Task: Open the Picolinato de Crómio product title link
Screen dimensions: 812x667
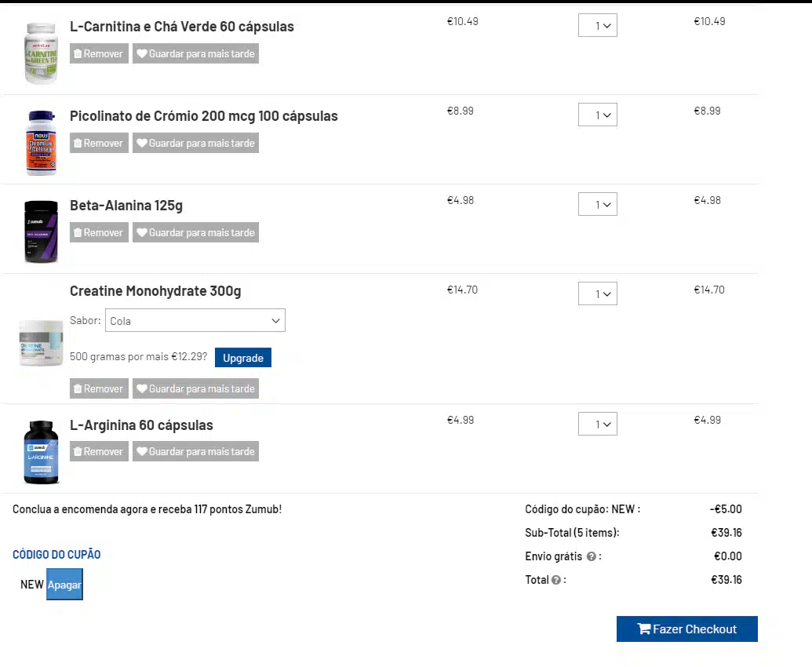Action: (203, 116)
